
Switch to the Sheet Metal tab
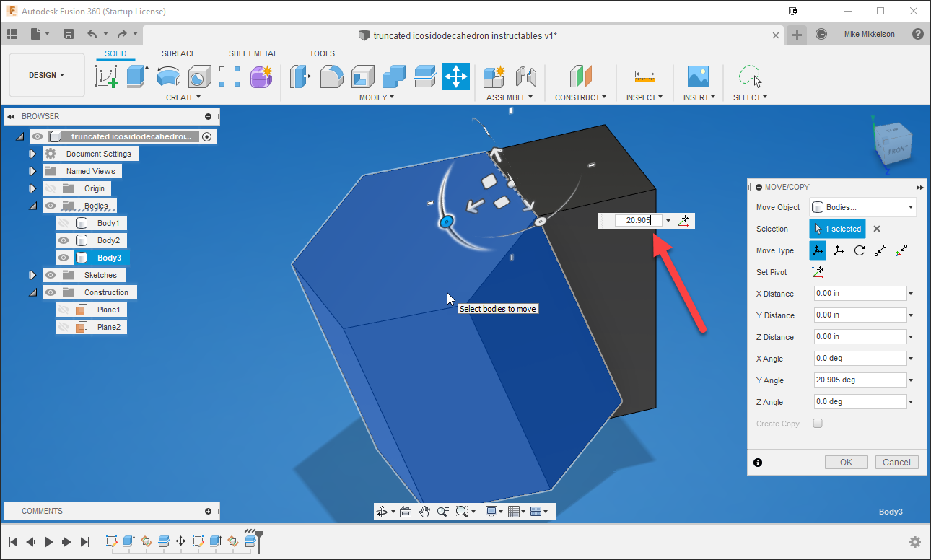point(253,53)
